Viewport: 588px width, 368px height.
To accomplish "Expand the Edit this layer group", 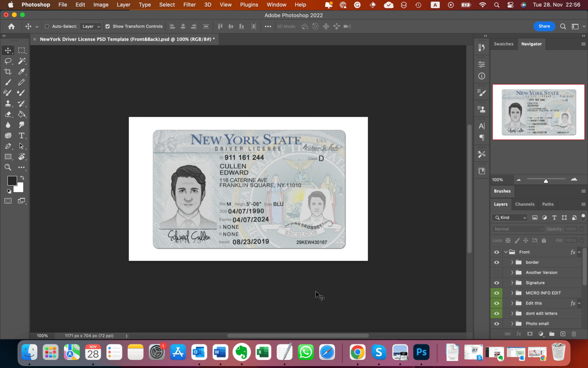I will click(512, 303).
